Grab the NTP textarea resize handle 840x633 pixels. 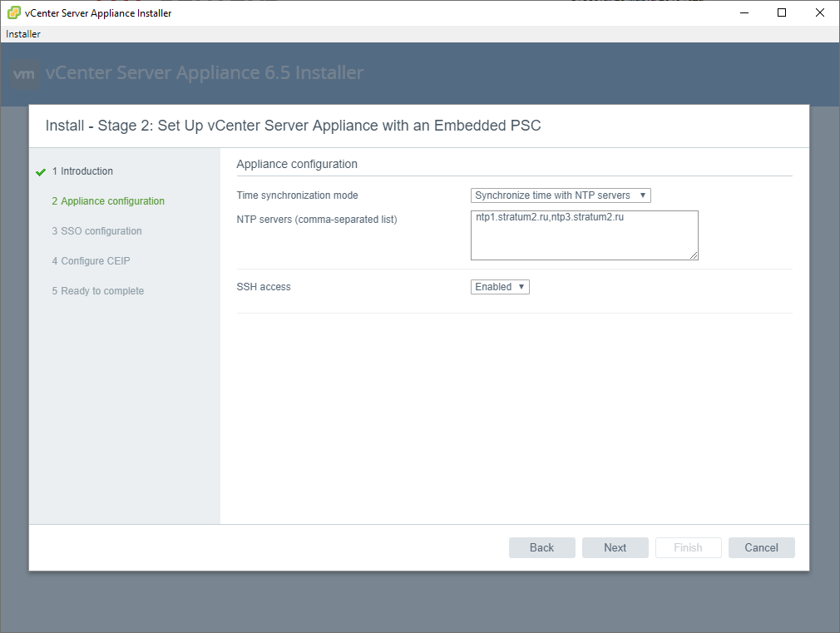point(694,255)
